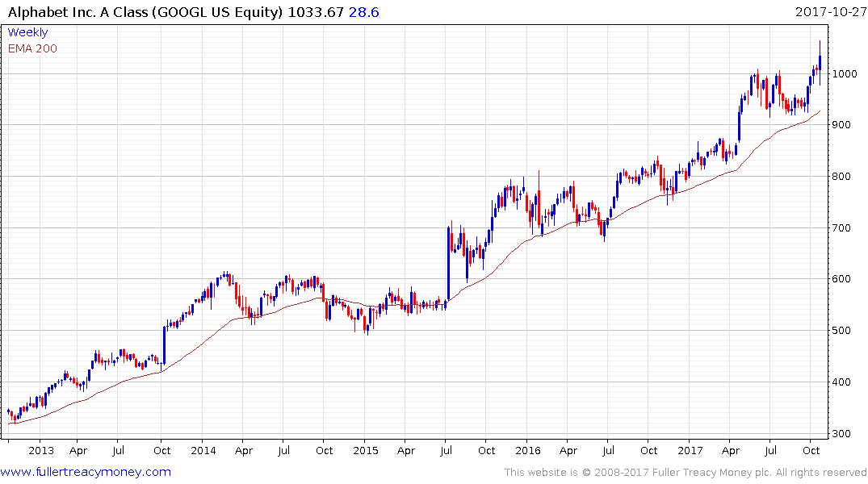
Task: Click the Fuller Treacy Money copyright notice
Action: (x=686, y=473)
